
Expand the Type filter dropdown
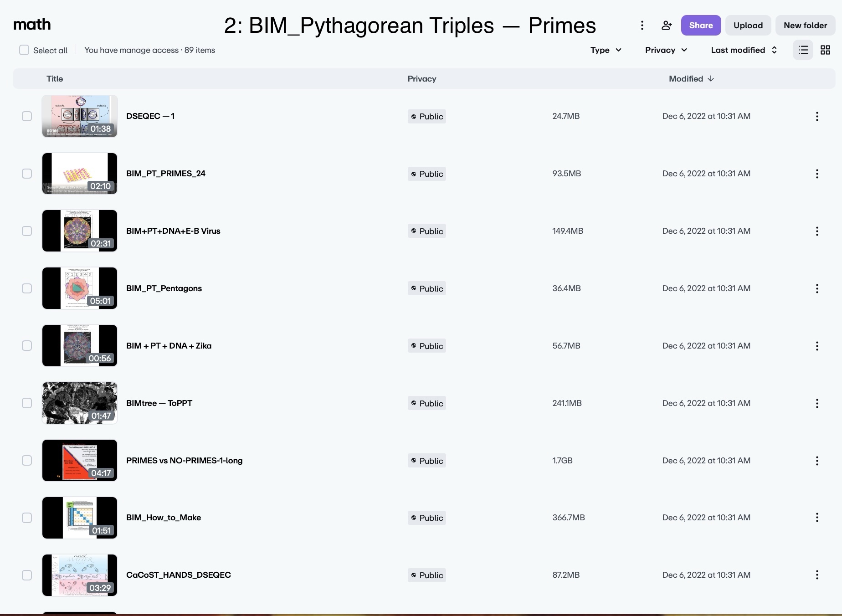point(606,50)
